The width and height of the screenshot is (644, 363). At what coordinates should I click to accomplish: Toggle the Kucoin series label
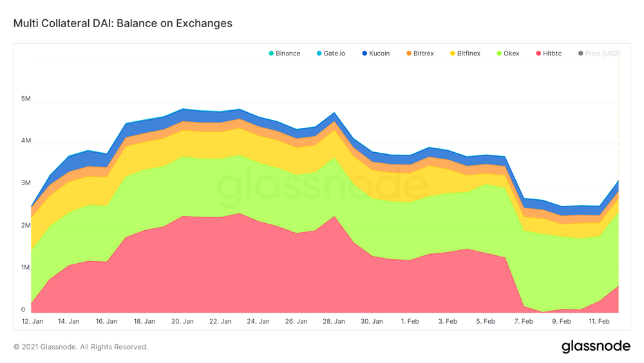[x=379, y=54]
